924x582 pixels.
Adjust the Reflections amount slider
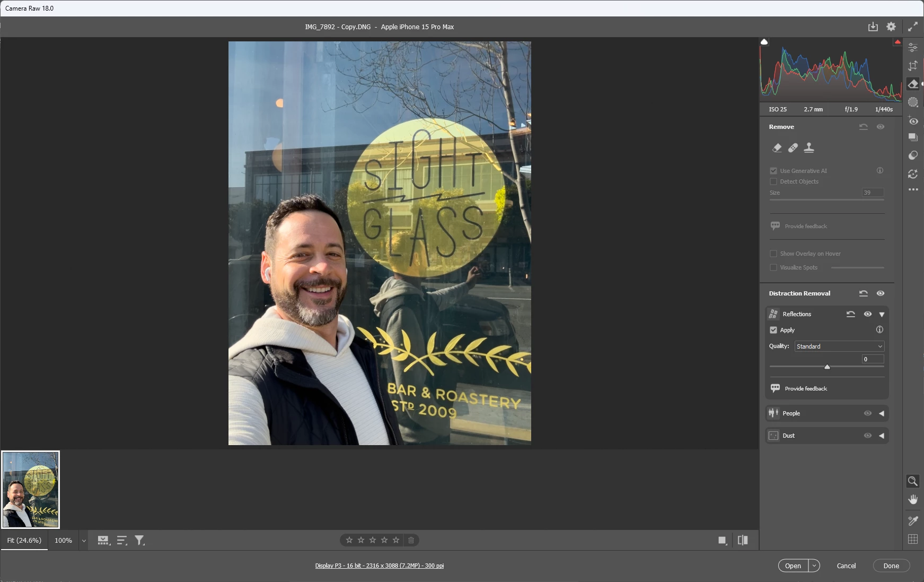pos(827,367)
